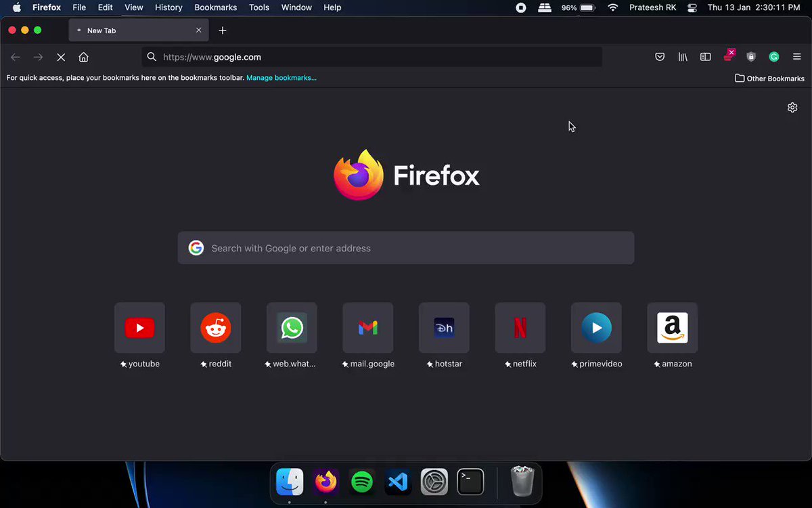Close the New Tab tab
Viewport: 812px width, 508px height.
[199, 30]
